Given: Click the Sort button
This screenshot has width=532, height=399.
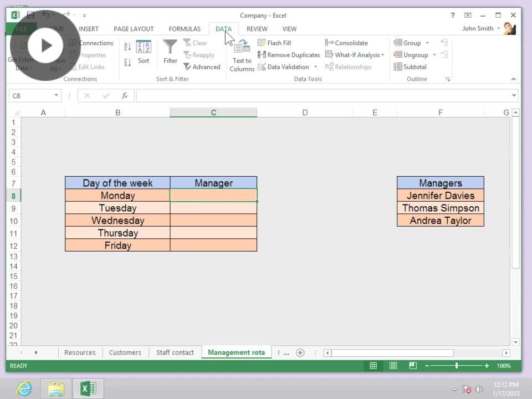Looking at the screenshot, I should 144,53.
